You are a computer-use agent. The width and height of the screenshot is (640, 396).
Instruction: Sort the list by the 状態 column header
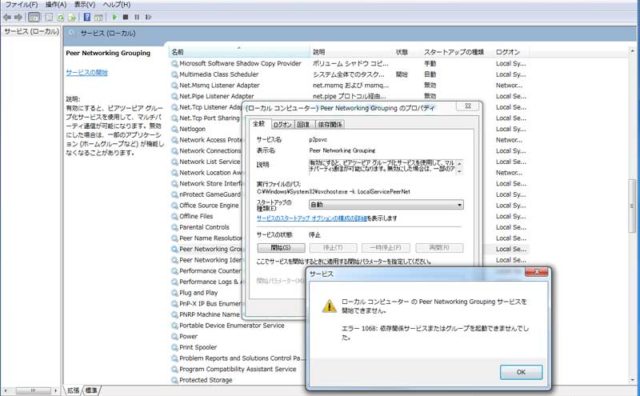pos(406,52)
